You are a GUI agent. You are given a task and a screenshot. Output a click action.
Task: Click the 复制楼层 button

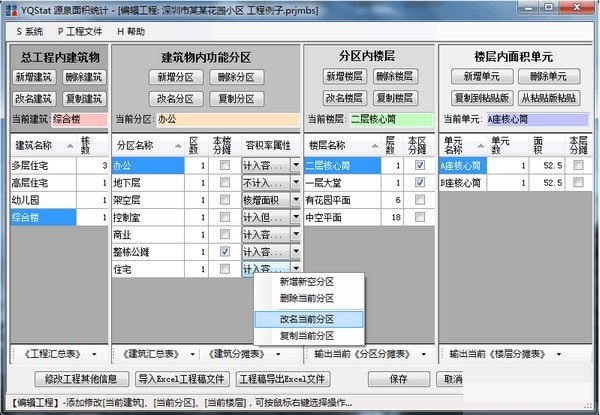pyautogui.click(x=395, y=98)
